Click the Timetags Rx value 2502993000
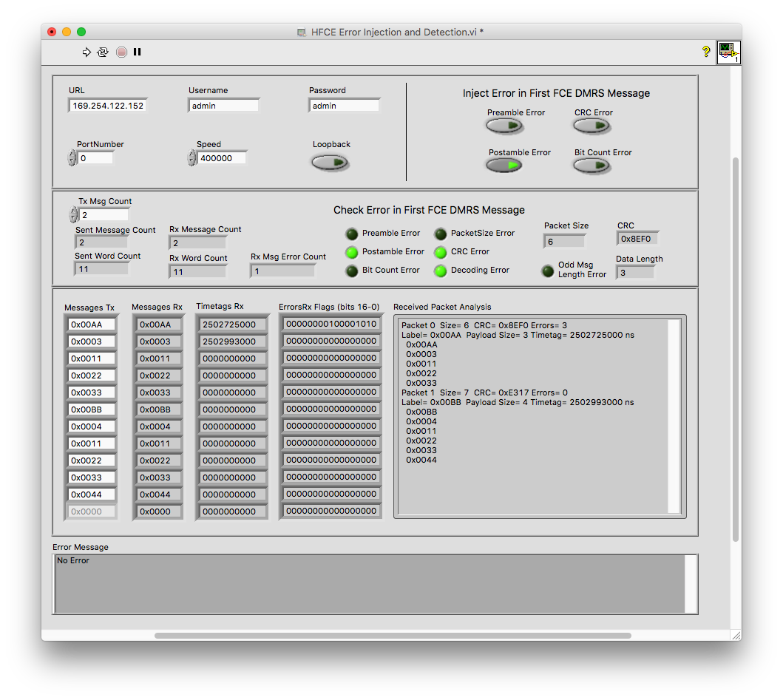 point(232,341)
